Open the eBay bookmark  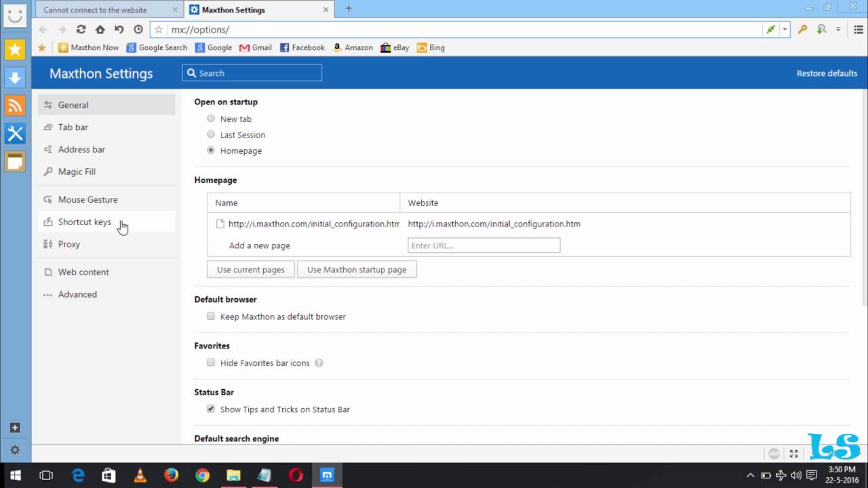pos(395,47)
